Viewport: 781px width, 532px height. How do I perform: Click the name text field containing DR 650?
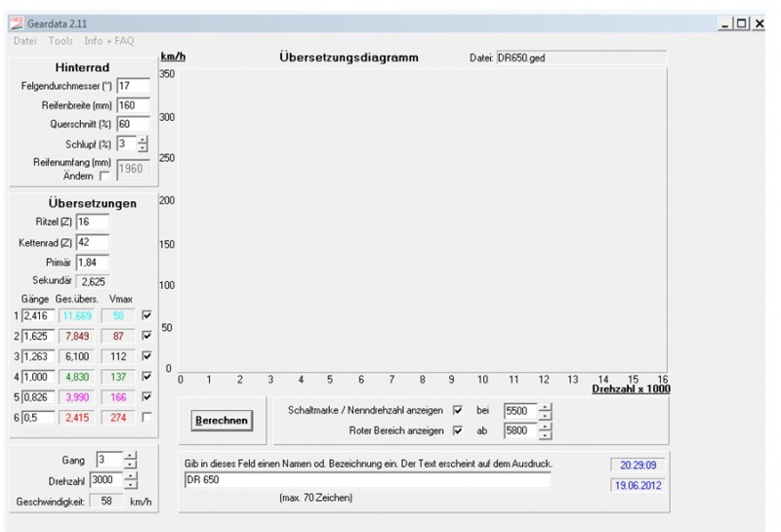click(366, 479)
